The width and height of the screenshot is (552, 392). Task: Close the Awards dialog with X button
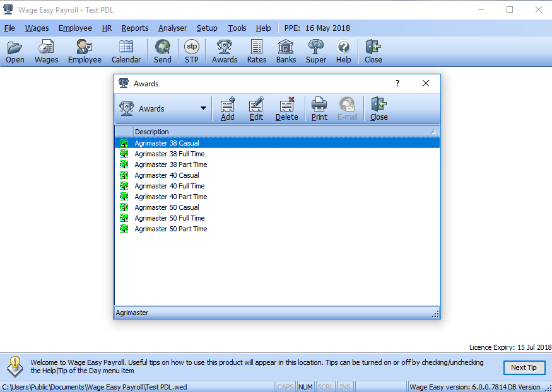click(x=426, y=83)
